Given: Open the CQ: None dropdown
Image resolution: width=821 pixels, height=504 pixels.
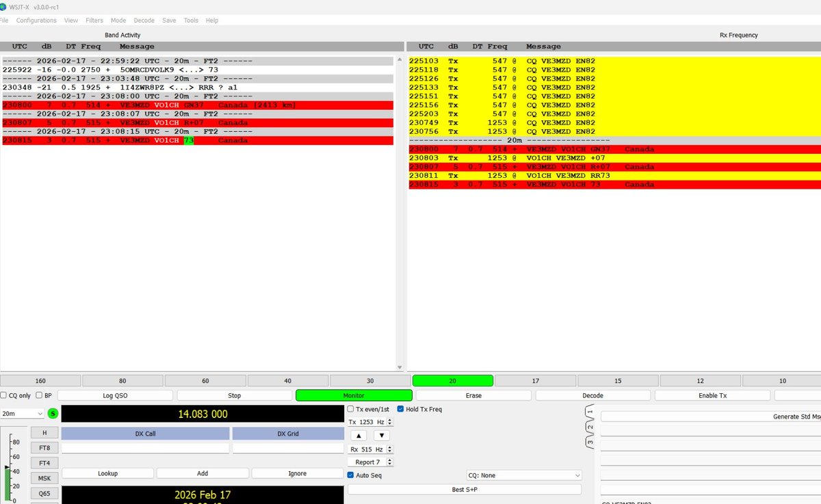Looking at the screenshot, I should (x=523, y=475).
